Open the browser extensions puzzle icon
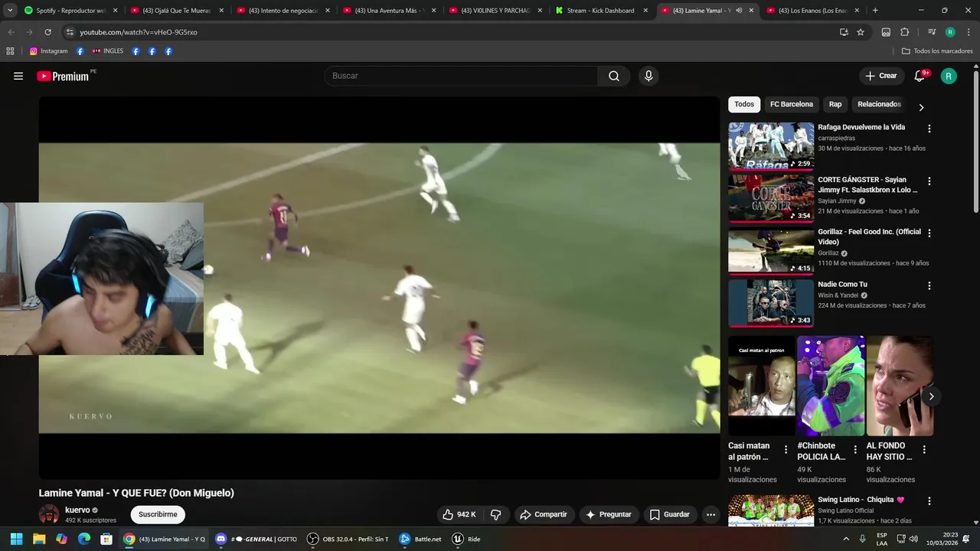This screenshot has width=980, height=551. pyautogui.click(x=904, y=32)
